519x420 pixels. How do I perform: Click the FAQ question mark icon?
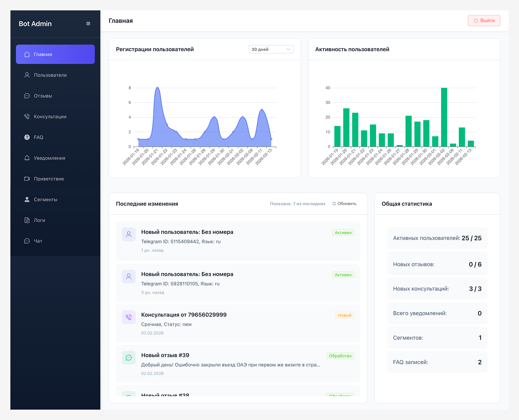tap(27, 137)
